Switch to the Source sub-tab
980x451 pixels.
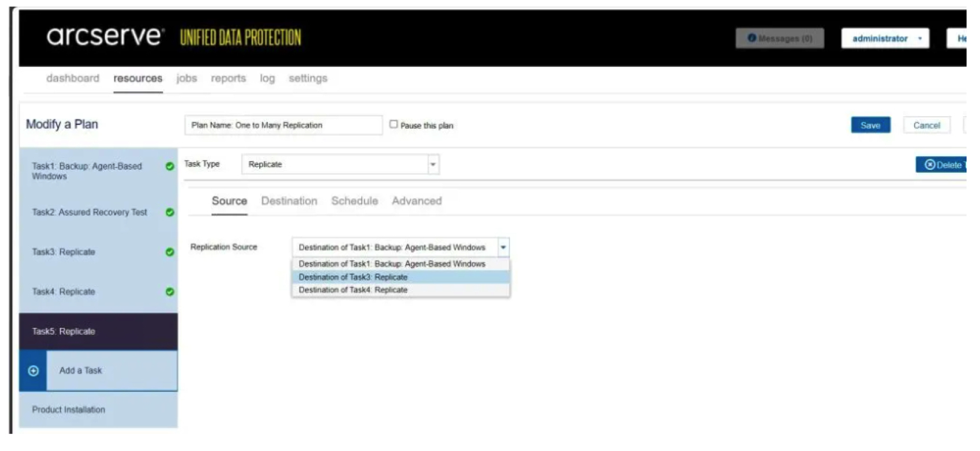click(x=229, y=201)
